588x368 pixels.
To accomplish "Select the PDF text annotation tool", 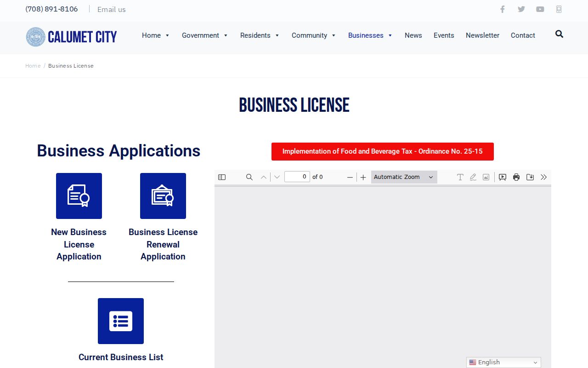I will 460,177.
